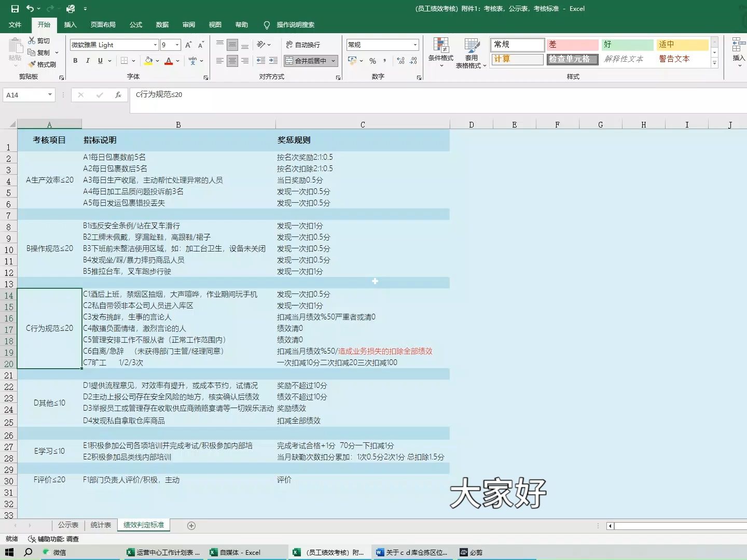This screenshot has height=560, width=747.
Task: Apply yellow fill color to cell
Action: 148,61
